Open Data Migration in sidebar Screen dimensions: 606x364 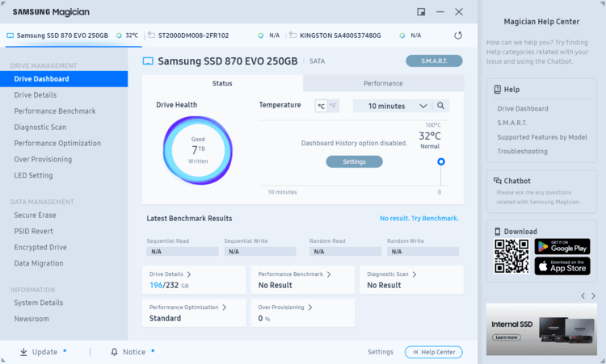39,264
